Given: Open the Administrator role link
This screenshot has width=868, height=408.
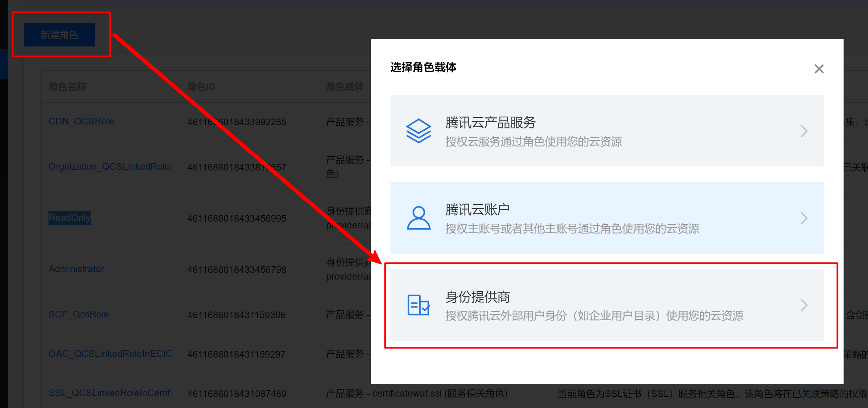Looking at the screenshot, I should pos(76,269).
